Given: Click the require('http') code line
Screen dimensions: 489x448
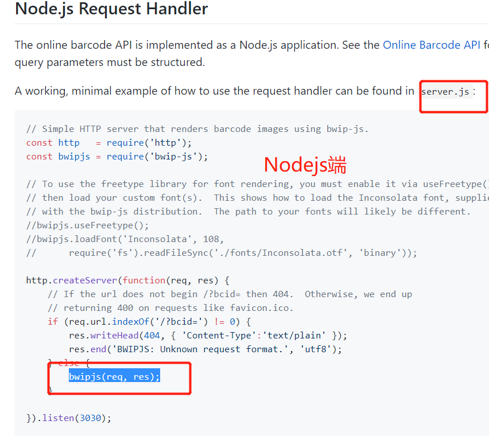Looking at the screenshot, I should click(109, 142).
